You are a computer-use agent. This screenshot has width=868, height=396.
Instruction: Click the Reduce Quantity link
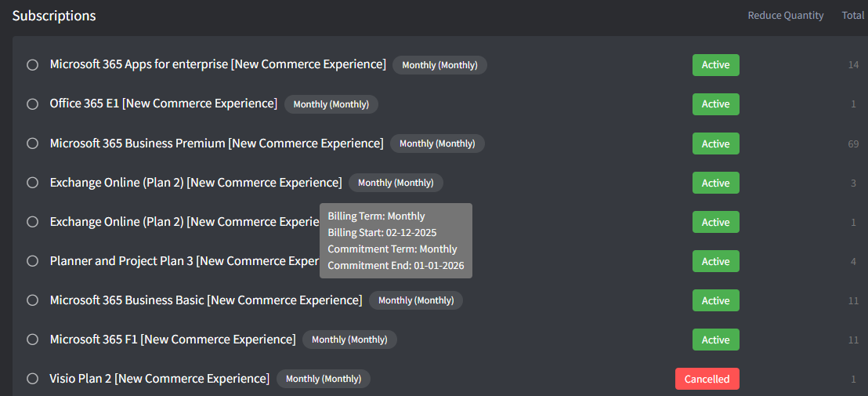tap(785, 15)
